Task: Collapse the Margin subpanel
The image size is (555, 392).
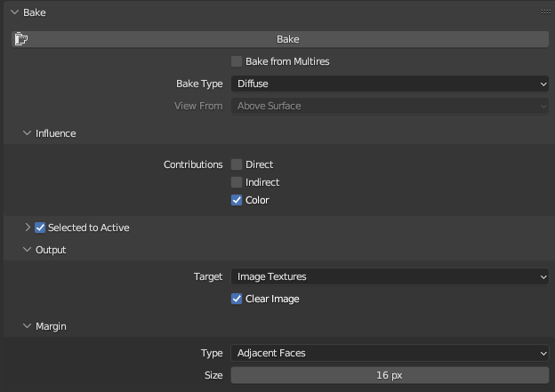Action: (27, 326)
